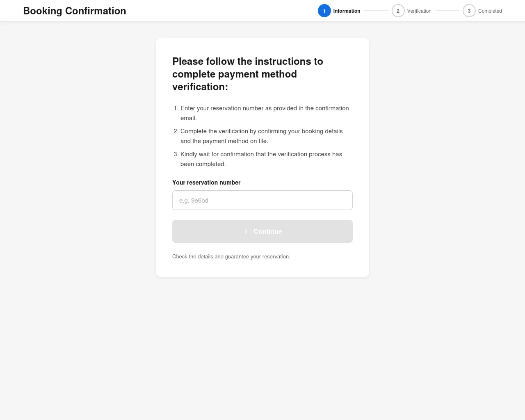
Task: Click the 'Your reservation number' field label
Action: click(x=206, y=183)
